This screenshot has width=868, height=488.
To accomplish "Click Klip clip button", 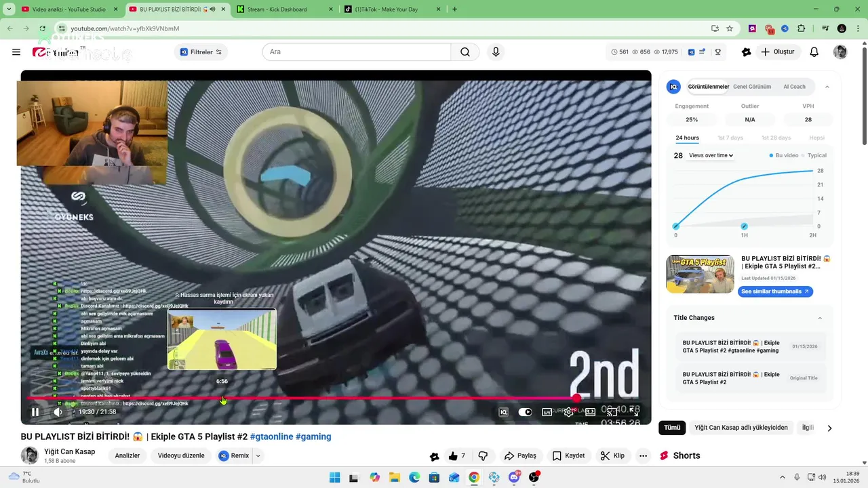I will point(612,456).
